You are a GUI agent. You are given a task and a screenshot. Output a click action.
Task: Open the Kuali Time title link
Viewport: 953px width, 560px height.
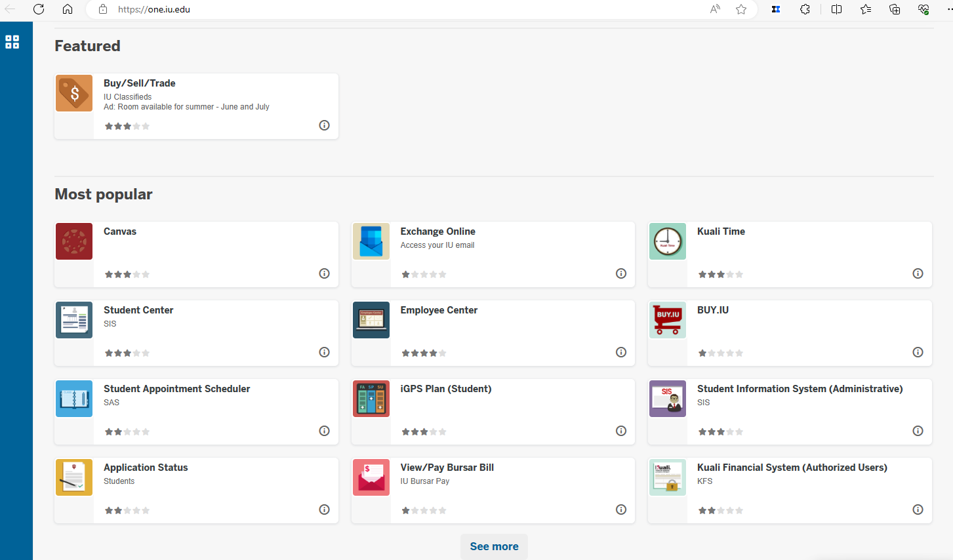(x=721, y=231)
